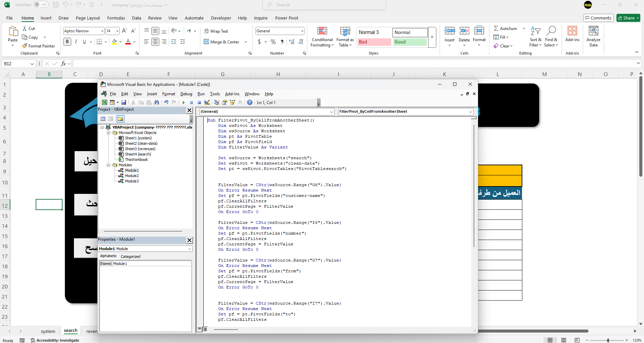
Task: Open the procedure dropdown showing FilterPivot_ByCellFromAnotherSheet
Action: (x=471, y=112)
